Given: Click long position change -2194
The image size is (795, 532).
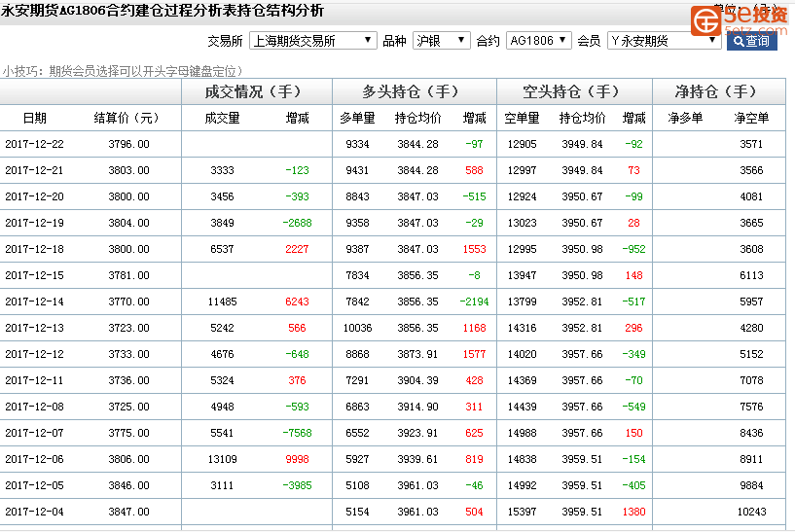Looking at the screenshot, I should 474,301.
